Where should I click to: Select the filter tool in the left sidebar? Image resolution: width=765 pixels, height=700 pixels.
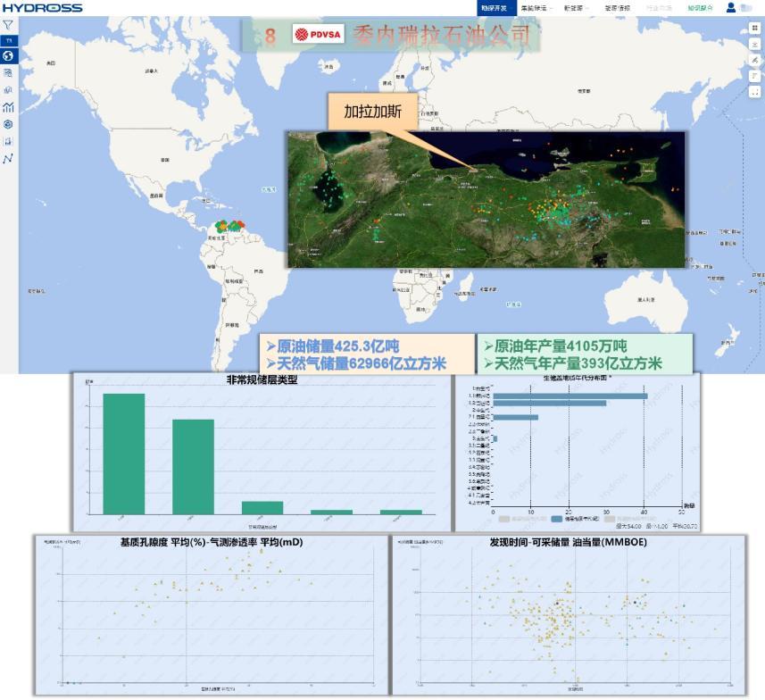click(x=7, y=26)
